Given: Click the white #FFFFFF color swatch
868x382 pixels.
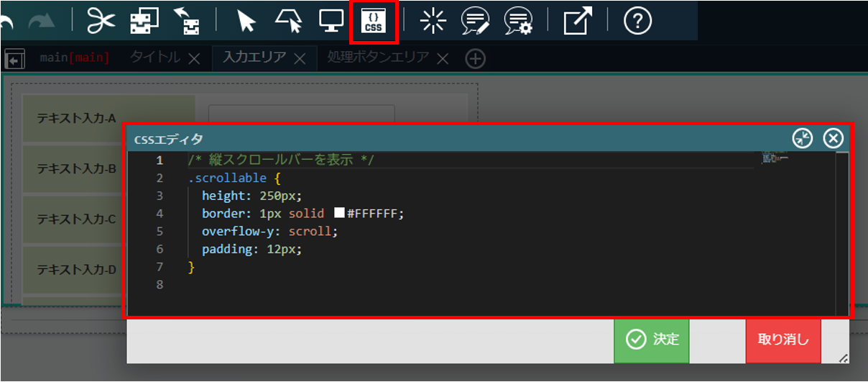Looking at the screenshot, I should tap(339, 213).
